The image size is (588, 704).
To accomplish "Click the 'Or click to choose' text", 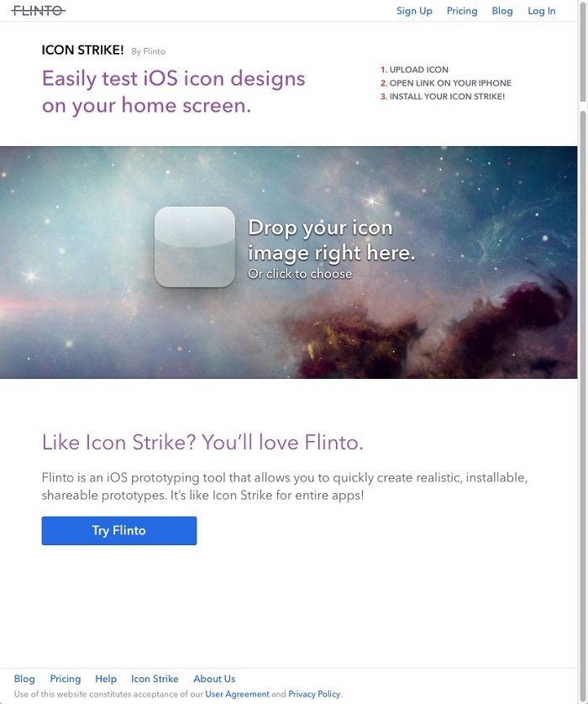I will point(300,273).
